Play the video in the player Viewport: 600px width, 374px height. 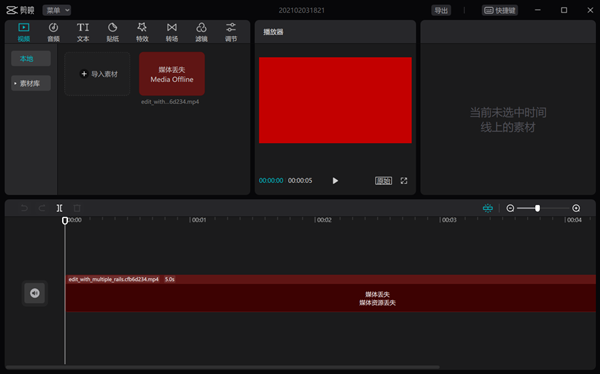[x=335, y=181]
